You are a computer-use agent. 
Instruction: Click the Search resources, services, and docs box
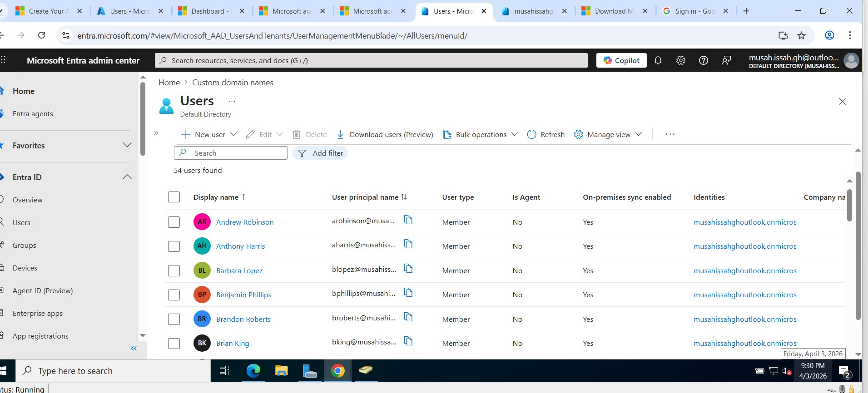click(371, 60)
